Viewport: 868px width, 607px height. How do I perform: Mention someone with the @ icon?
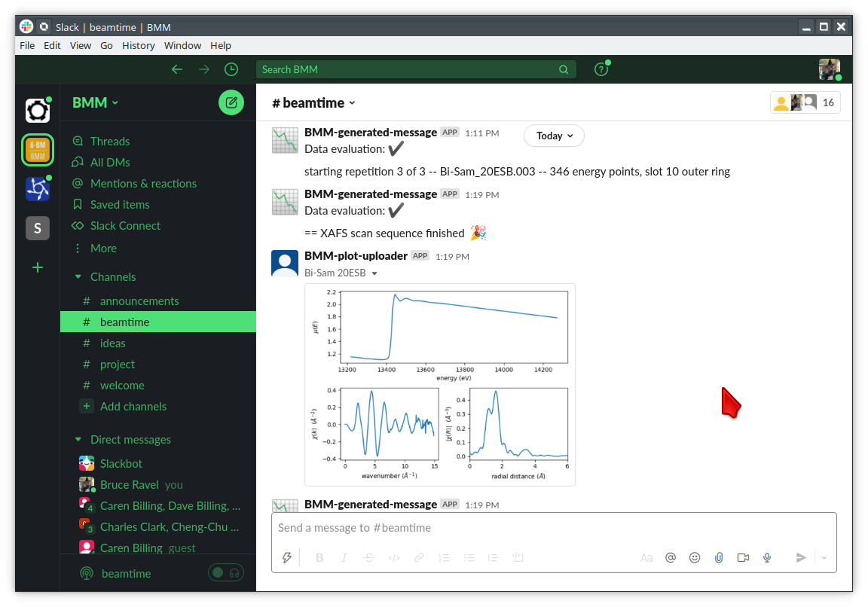tap(671, 558)
